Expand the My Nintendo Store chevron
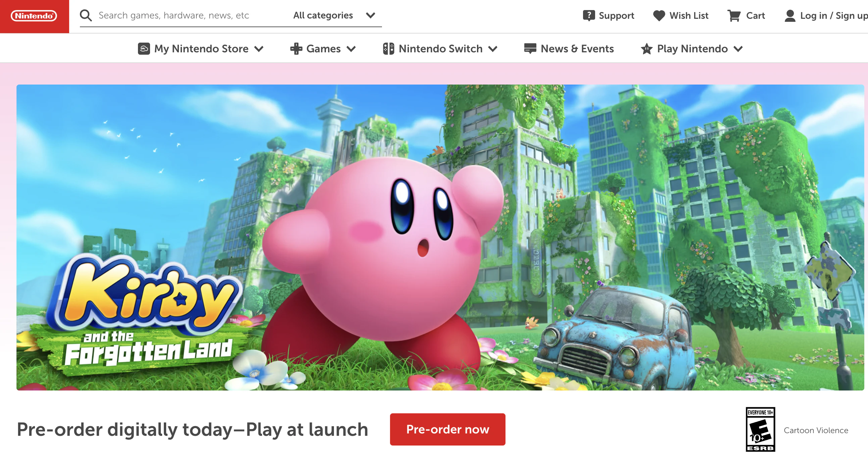Viewport: 868px width, 469px height. point(259,49)
